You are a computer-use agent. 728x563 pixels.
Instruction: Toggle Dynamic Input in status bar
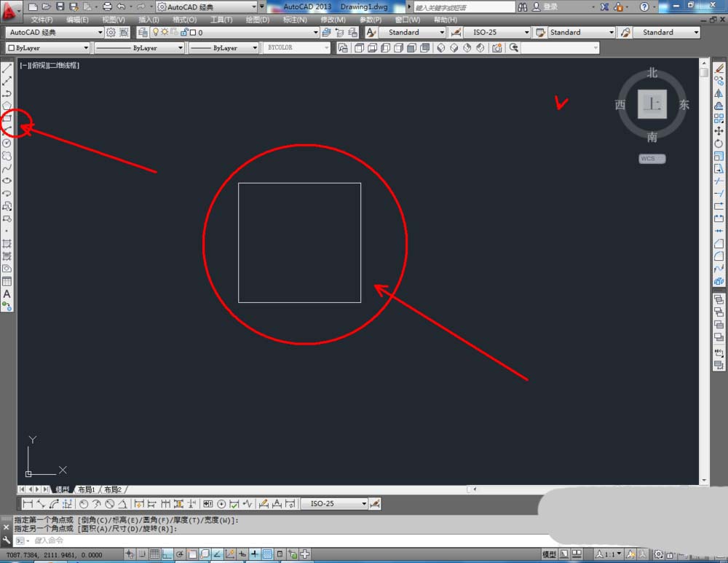point(242,554)
